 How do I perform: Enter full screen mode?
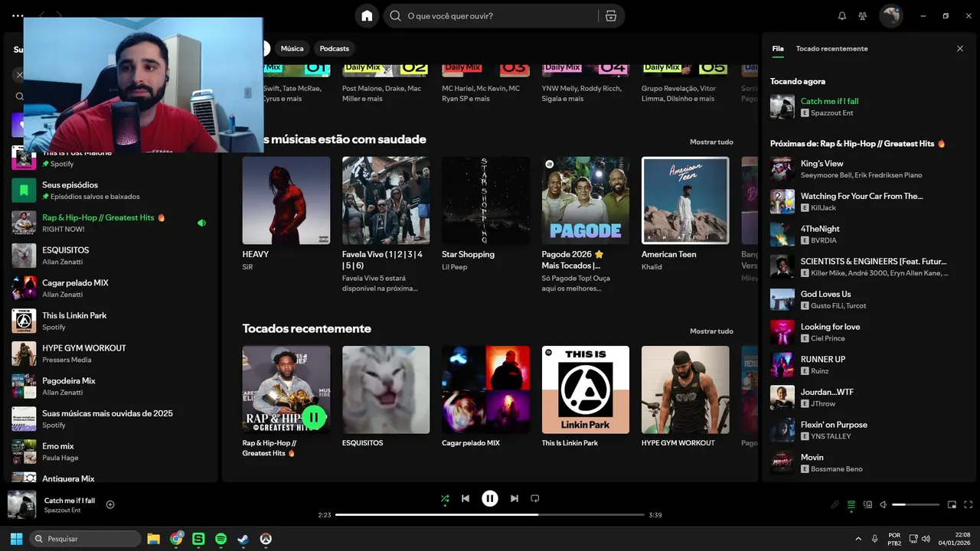969,504
